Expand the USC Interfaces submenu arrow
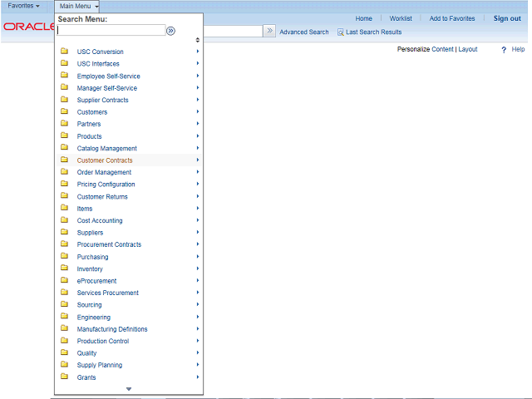Screen dimensions: 532x399 (x=198, y=63)
